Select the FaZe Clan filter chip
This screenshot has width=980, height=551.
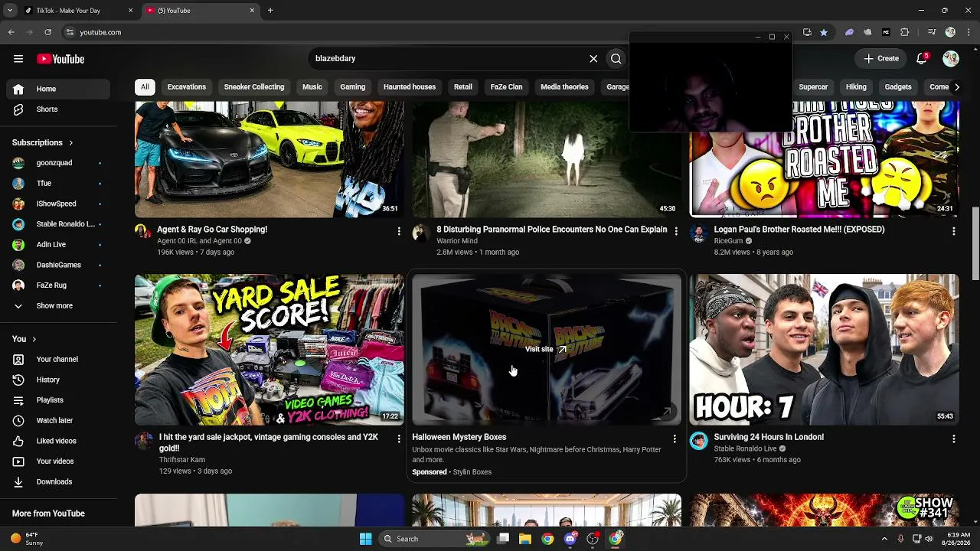coord(507,87)
